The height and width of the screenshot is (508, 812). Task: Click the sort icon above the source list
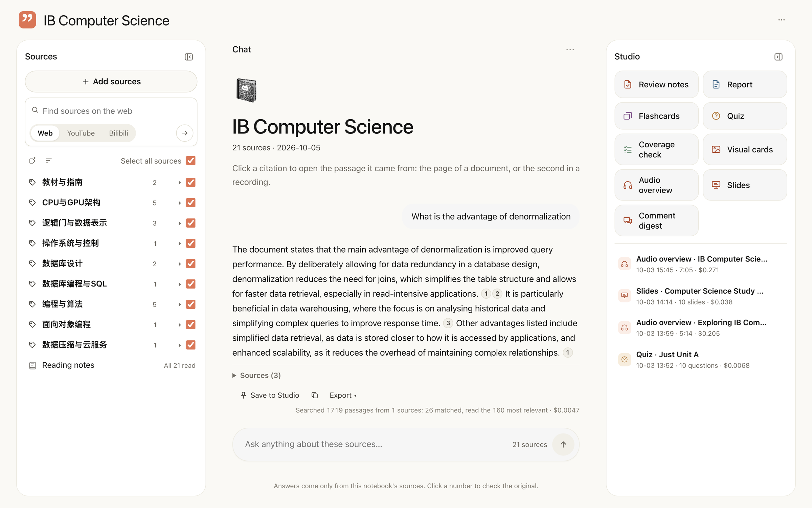[48, 161]
